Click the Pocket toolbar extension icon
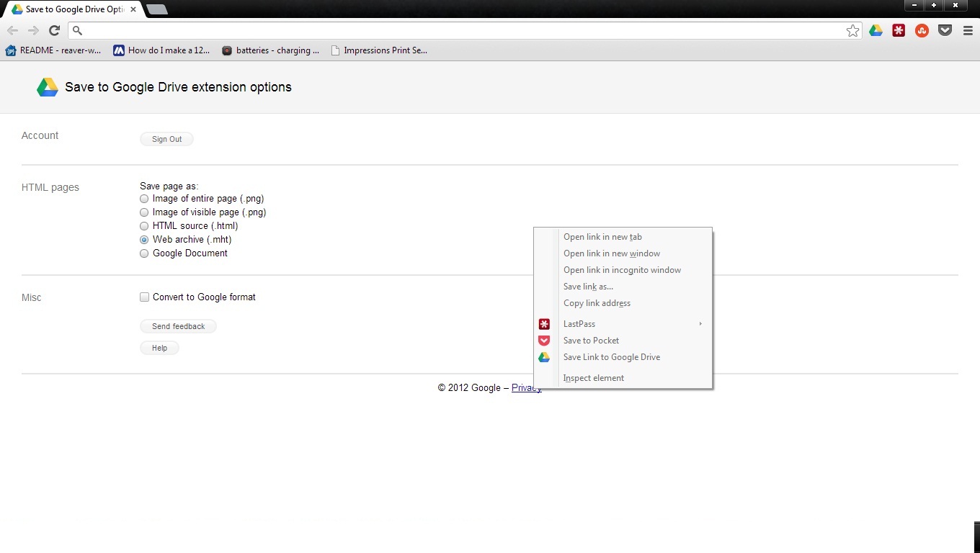The width and height of the screenshot is (980, 553). click(x=945, y=30)
